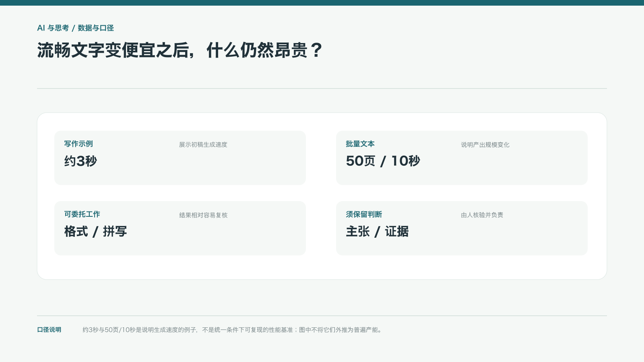644x362 pixels.
Task: Click the '须保留判断' card label
Action: tap(364, 214)
